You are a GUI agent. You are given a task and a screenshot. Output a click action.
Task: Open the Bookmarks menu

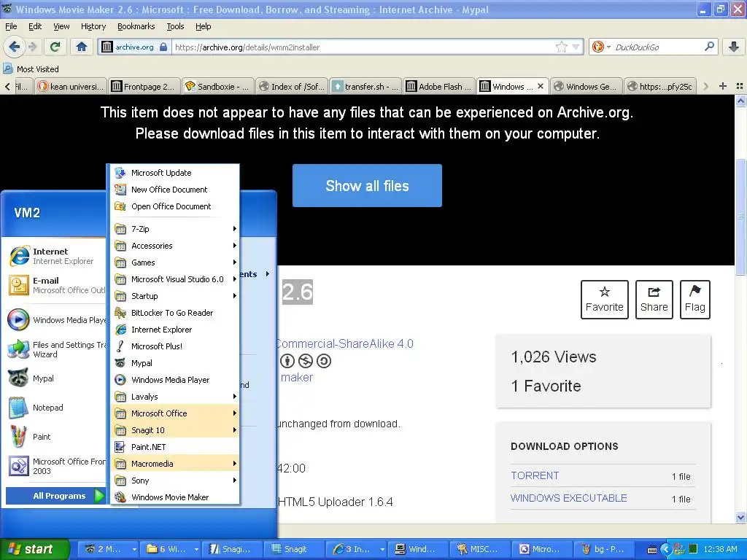coord(136,26)
